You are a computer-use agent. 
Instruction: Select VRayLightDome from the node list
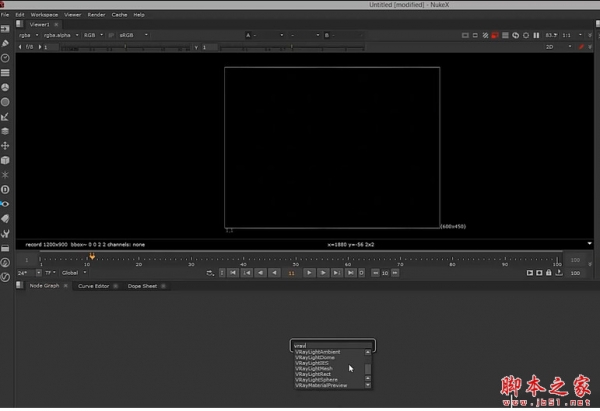pos(317,357)
